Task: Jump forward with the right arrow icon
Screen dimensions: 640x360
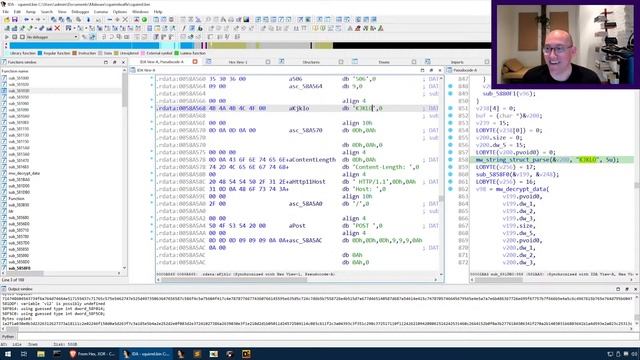Action: point(38,20)
